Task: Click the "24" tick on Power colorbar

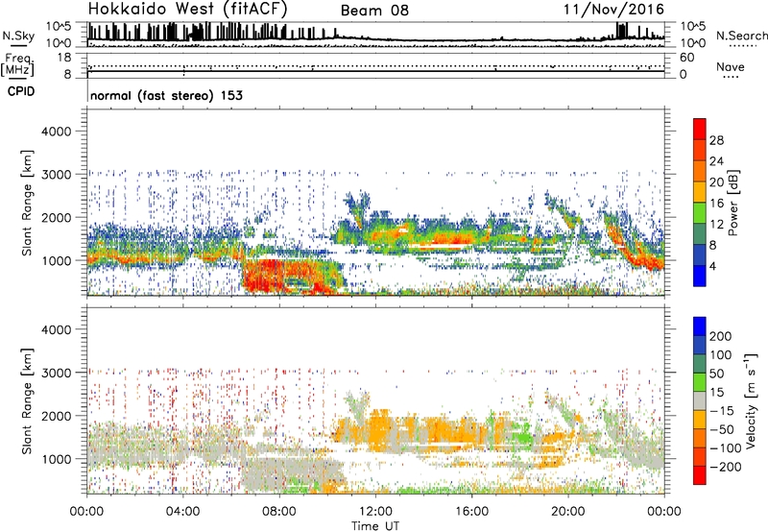Action: tap(716, 161)
